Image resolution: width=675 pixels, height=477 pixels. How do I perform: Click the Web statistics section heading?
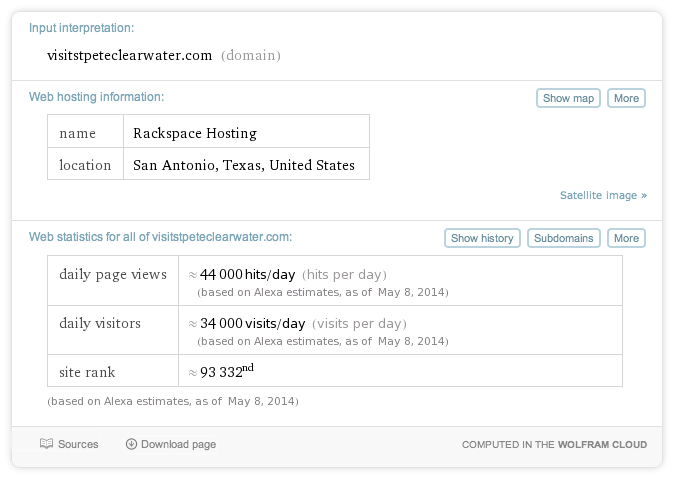(x=160, y=237)
